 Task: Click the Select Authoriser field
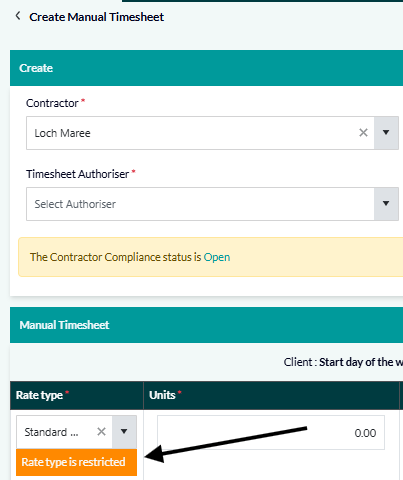[200, 204]
